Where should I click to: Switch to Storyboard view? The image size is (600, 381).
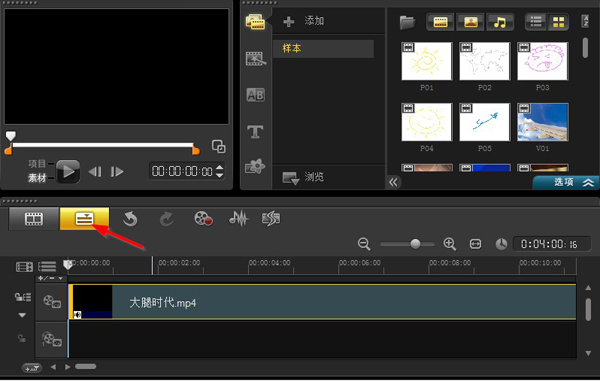coord(34,219)
